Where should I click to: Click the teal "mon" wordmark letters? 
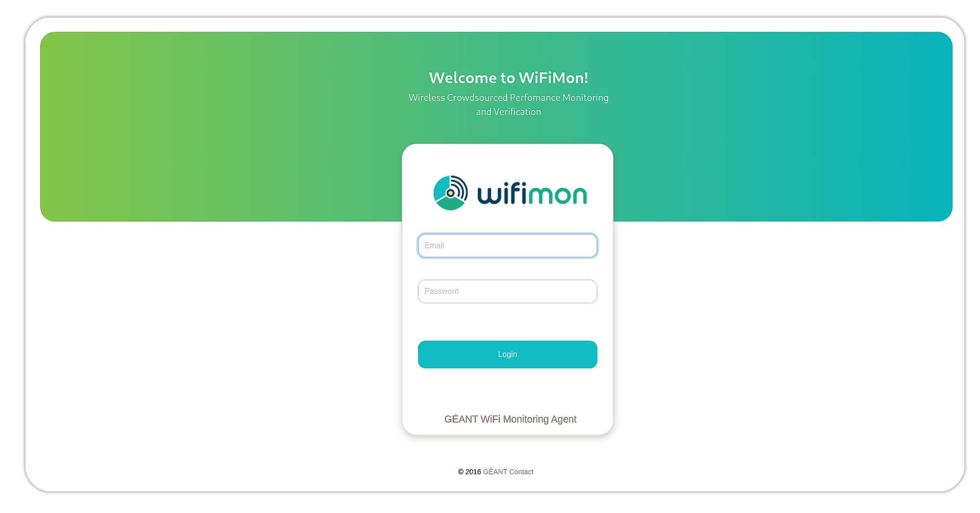click(557, 195)
